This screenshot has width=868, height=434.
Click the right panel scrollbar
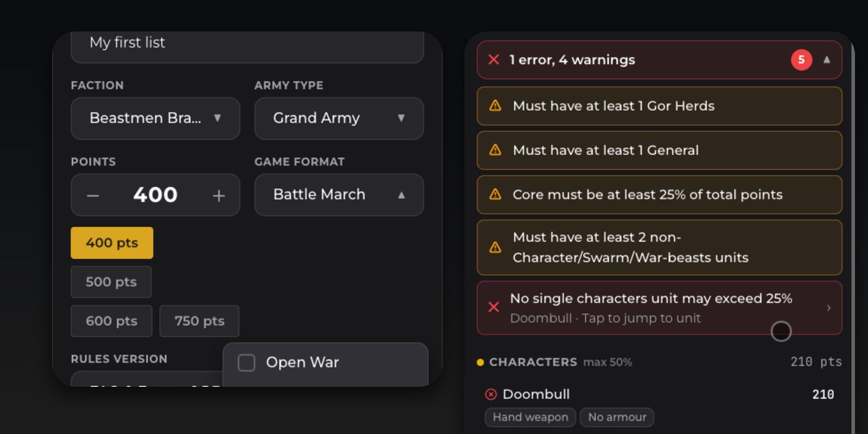(852, 233)
